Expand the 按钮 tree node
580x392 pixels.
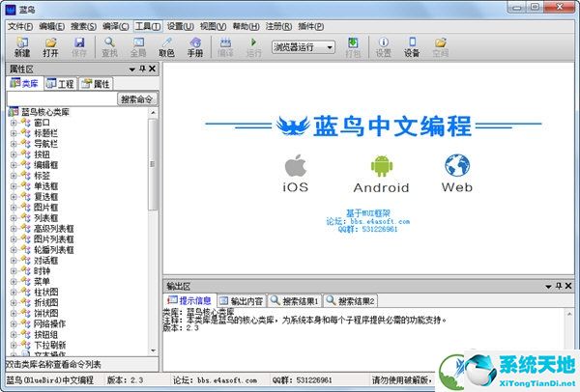[14, 154]
